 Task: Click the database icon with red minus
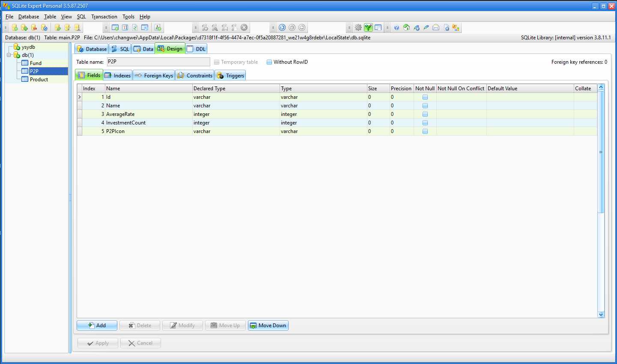coord(34,27)
